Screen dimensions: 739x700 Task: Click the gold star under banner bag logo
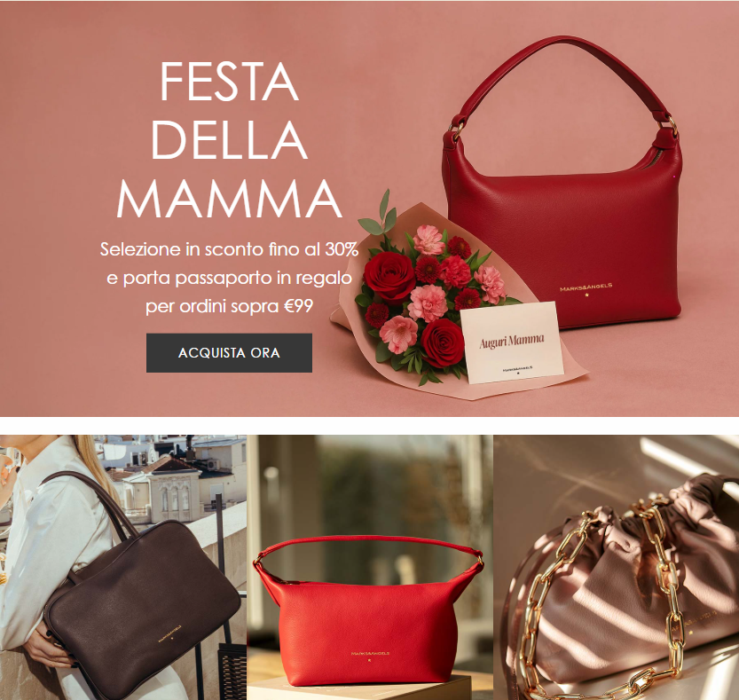click(x=586, y=295)
